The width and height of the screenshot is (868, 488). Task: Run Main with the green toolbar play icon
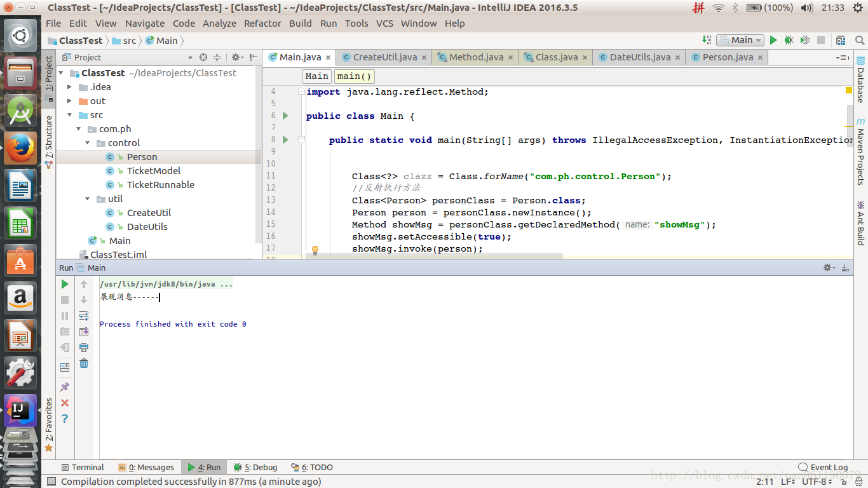pyautogui.click(x=773, y=40)
